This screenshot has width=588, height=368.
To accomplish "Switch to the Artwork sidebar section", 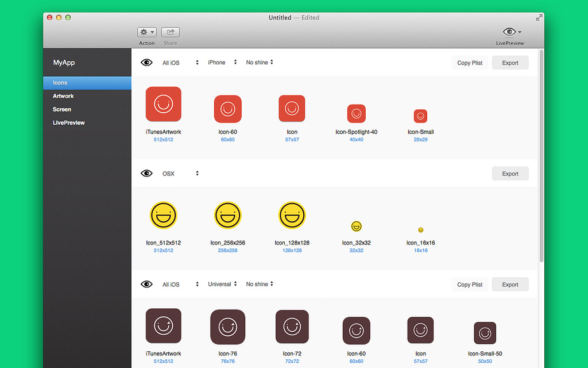I will point(64,96).
